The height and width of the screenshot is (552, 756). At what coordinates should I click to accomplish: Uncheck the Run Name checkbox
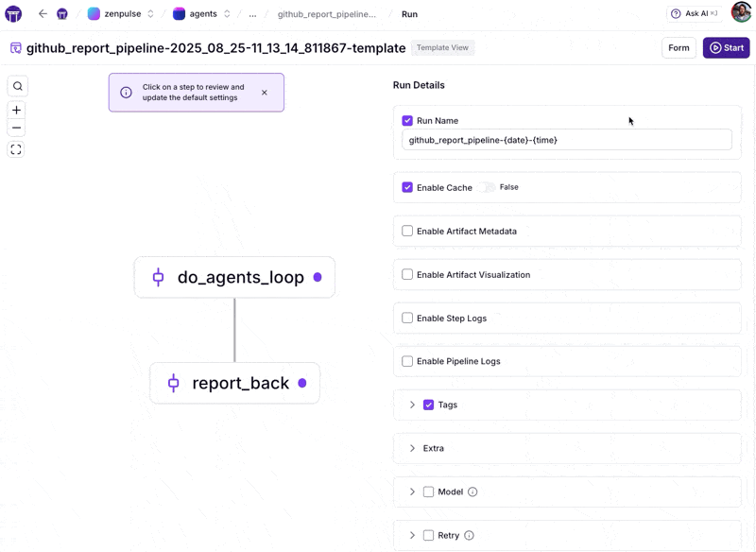click(407, 121)
